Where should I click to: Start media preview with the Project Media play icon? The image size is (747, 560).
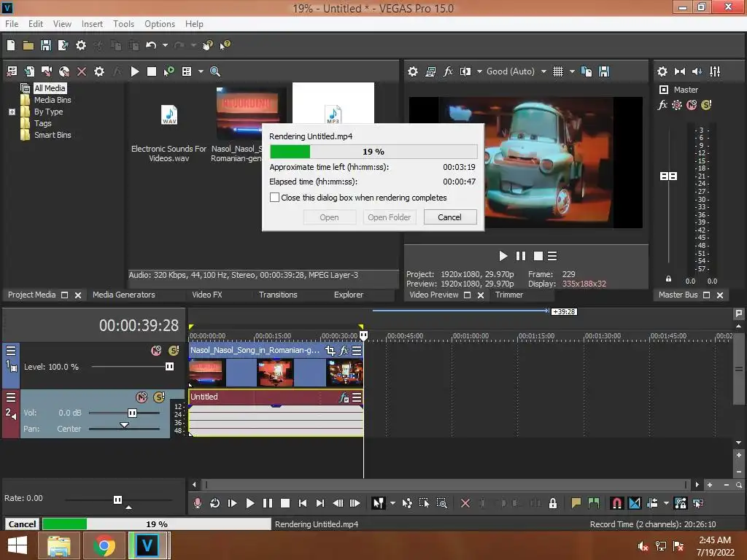[x=135, y=71]
